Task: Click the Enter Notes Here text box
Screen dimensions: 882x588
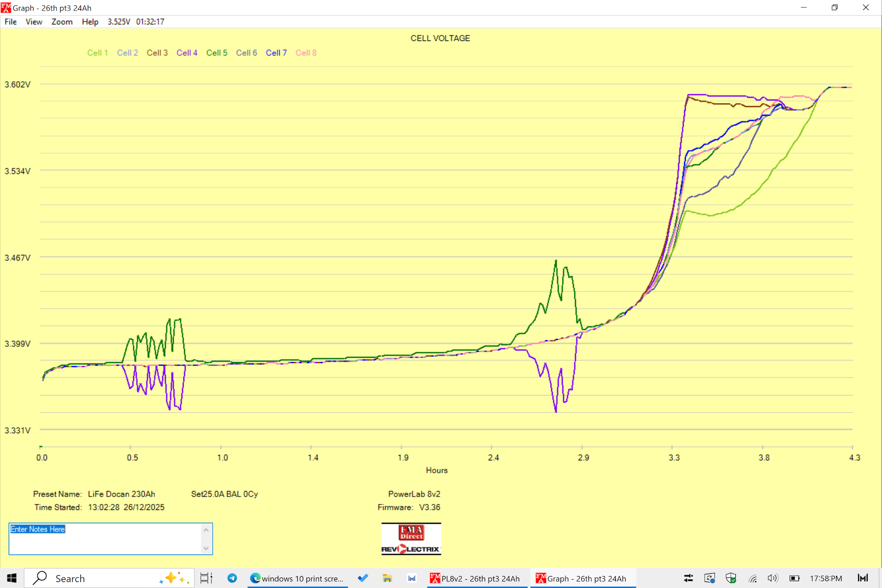Action: click(106, 538)
